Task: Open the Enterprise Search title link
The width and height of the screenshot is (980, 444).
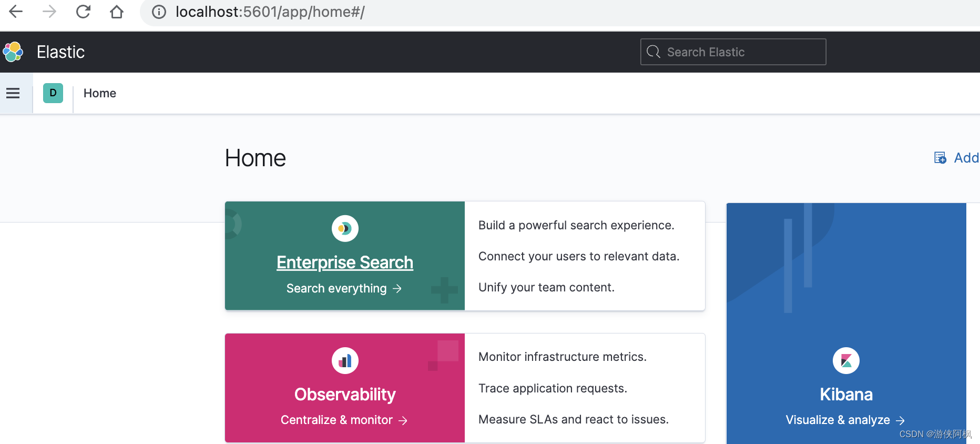Action: [x=345, y=262]
